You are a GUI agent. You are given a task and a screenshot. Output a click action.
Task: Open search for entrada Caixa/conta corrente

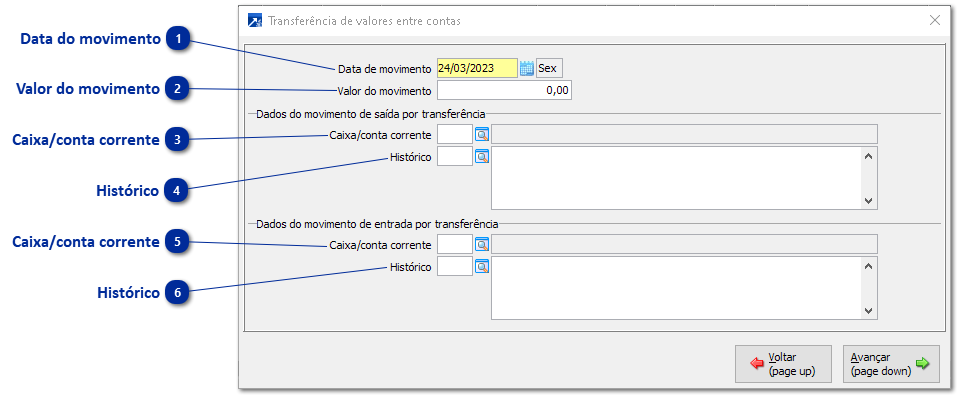[482, 244]
